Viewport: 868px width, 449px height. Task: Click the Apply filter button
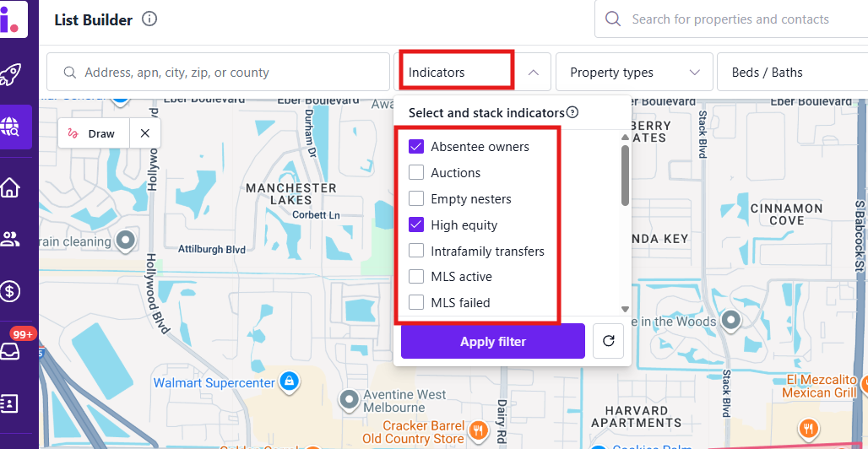point(493,342)
